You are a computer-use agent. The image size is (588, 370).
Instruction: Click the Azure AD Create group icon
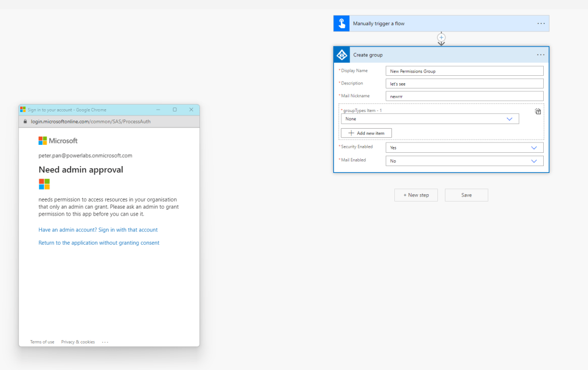point(341,55)
